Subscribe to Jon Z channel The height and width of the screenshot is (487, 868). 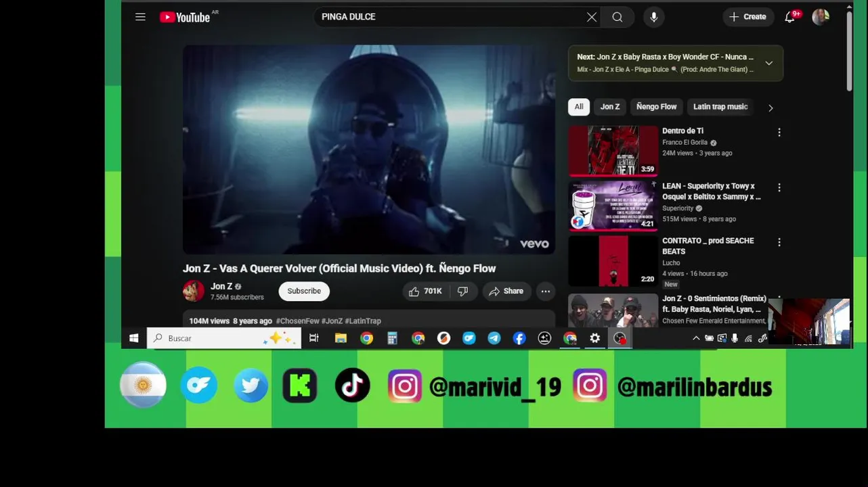[304, 291]
